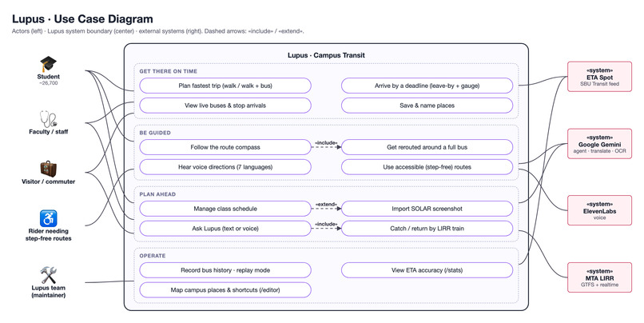Select Ask Lupus (text or voice)
Screen dimensions: 644x323
(225, 229)
